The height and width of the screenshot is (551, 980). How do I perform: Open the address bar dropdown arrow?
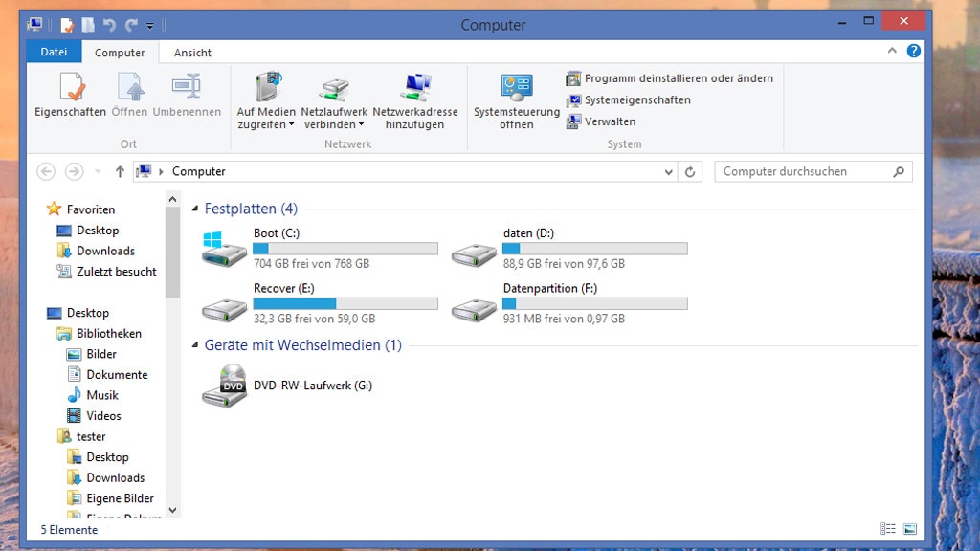coord(667,171)
